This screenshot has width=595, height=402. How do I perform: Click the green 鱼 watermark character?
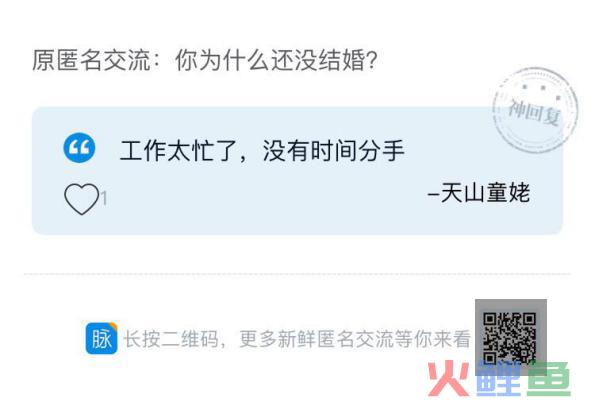click(549, 380)
